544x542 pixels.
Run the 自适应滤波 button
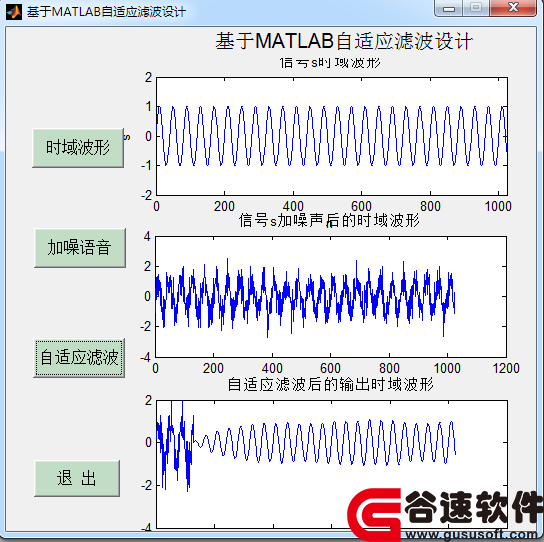tap(79, 358)
